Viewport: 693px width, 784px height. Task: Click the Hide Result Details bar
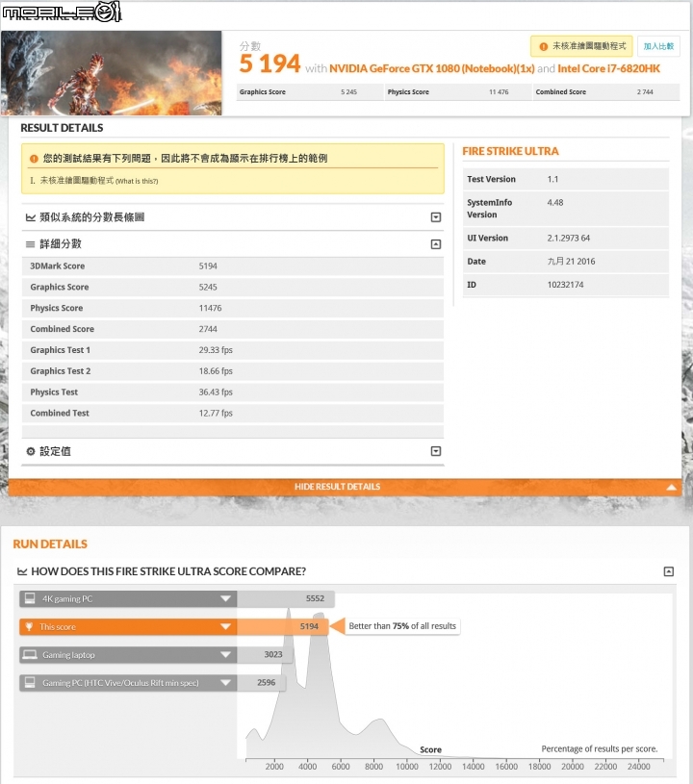click(346, 487)
